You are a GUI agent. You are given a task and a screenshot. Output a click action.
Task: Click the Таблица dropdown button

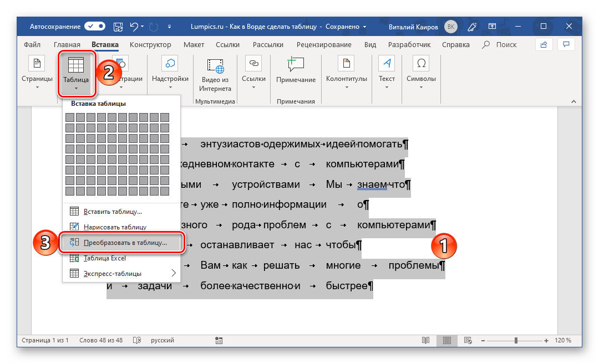pyautogui.click(x=76, y=74)
